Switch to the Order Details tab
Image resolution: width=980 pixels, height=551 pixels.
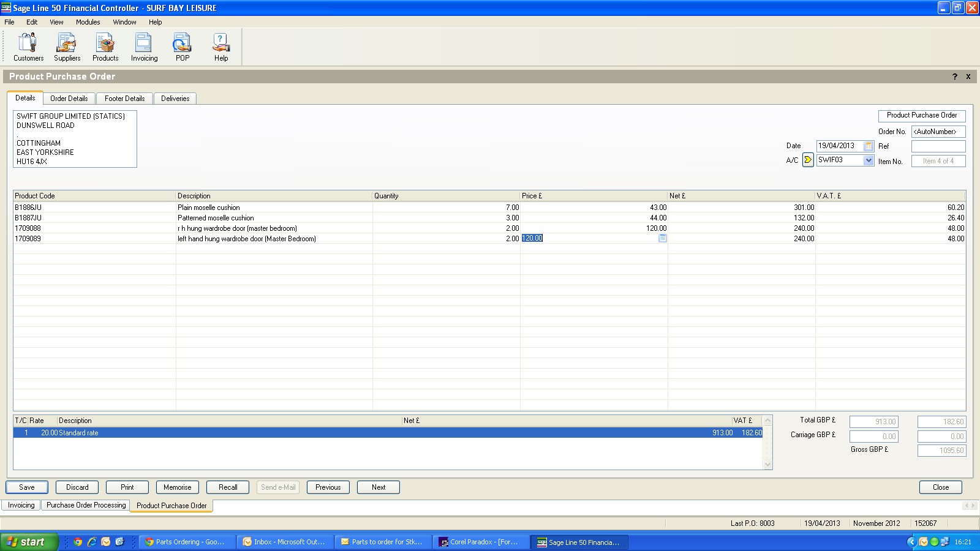coord(69,99)
